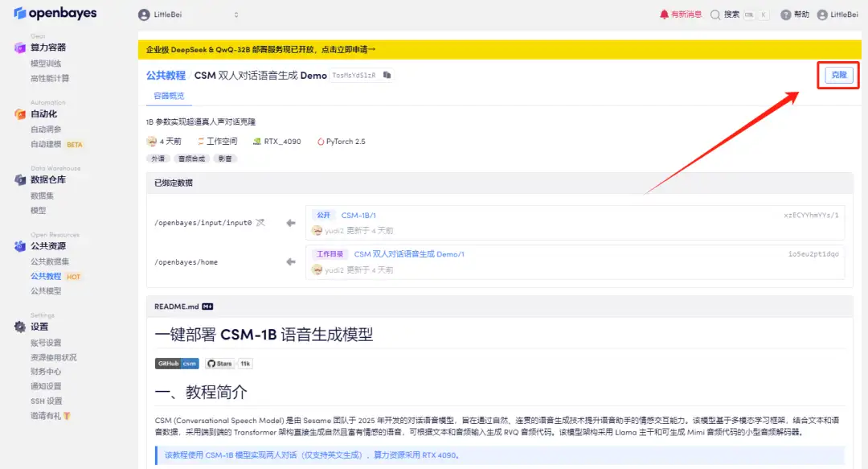Image resolution: width=868 pixels, height=469 pixels.
Task: Open 公共模型 in the sidebar
Action: pyautogui.click(x=46, y=290)
